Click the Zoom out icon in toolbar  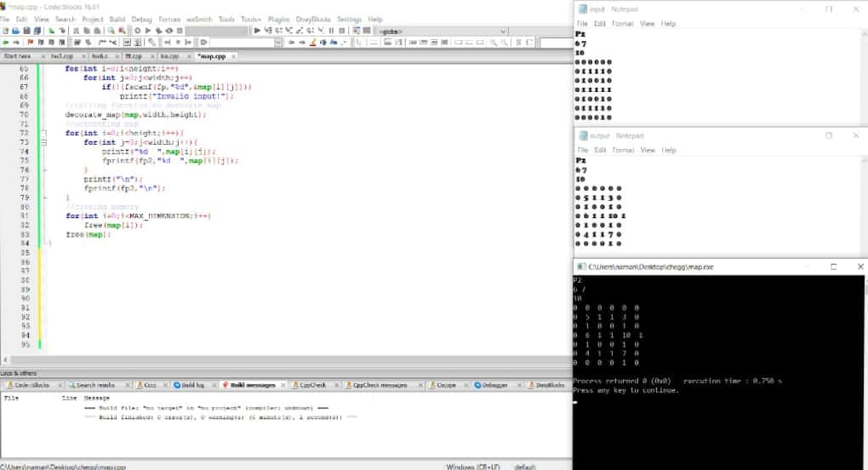504,43
